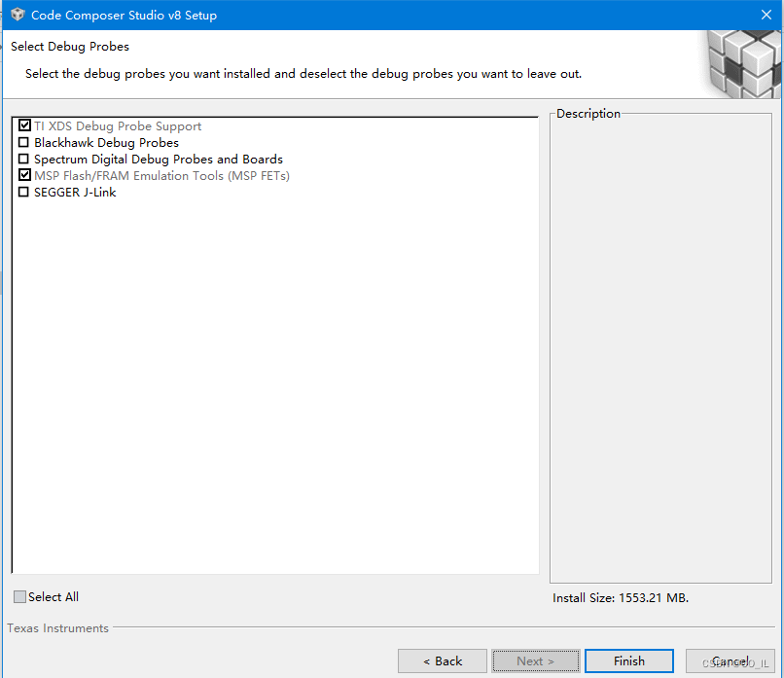Click Finish to start installation
Screen dimensions: 784x678
click(629, 661)
